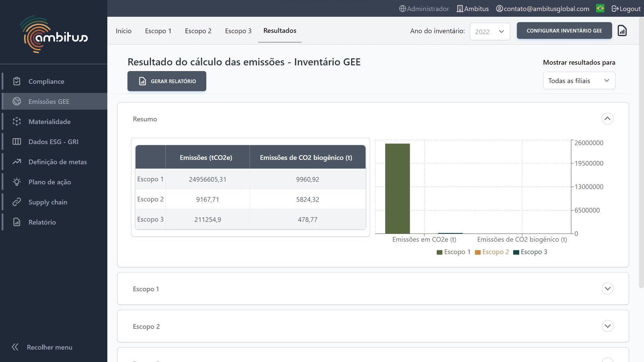Click the Relatório document icon in sidebar
This screenshot has height=362, width=644.
coord(17,222)
